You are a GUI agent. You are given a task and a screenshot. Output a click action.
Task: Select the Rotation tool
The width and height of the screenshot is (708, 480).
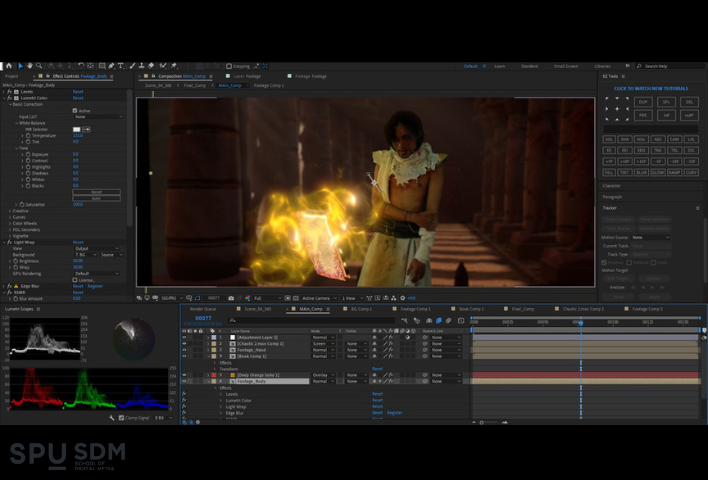tap(81, 66)
